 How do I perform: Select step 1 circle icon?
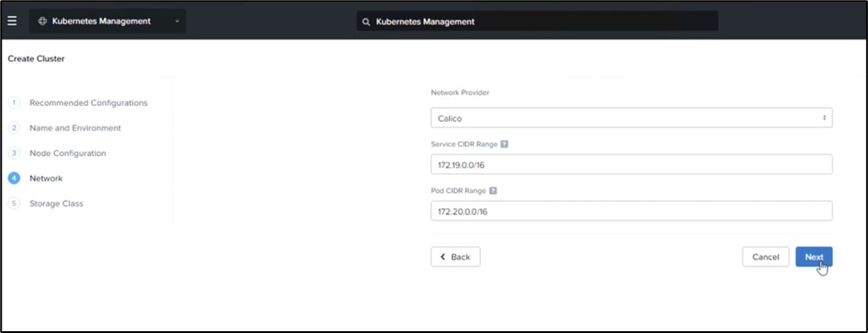tap(14, 103)
